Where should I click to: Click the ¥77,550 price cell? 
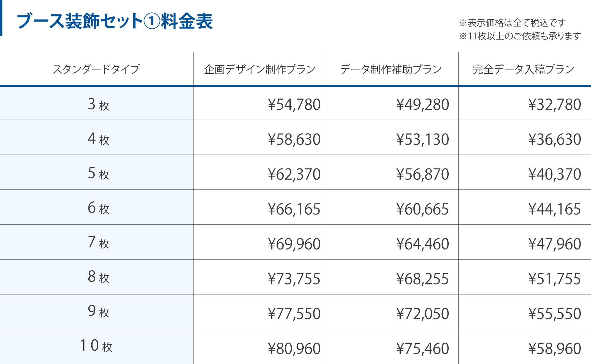click(294, 314)
